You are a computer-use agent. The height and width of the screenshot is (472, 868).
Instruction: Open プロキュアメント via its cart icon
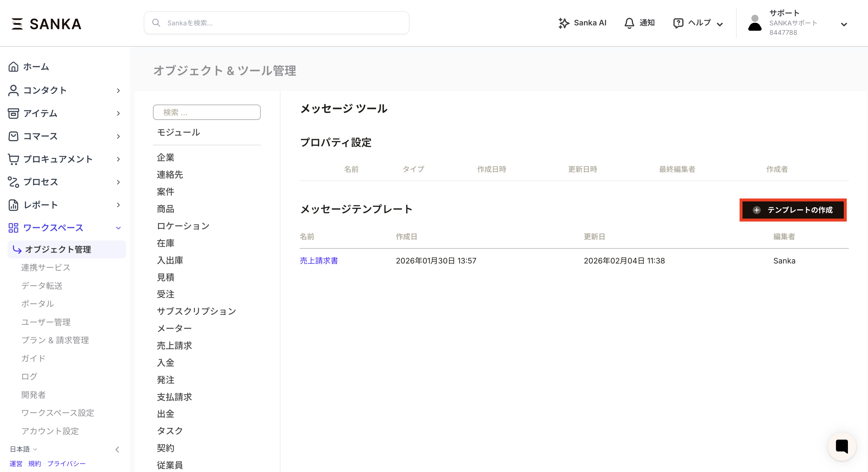[x=14, y=159]
